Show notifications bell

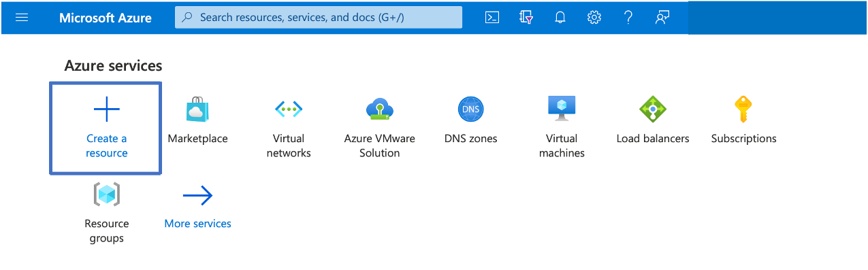pyautogui.click(x=560, y=18)
